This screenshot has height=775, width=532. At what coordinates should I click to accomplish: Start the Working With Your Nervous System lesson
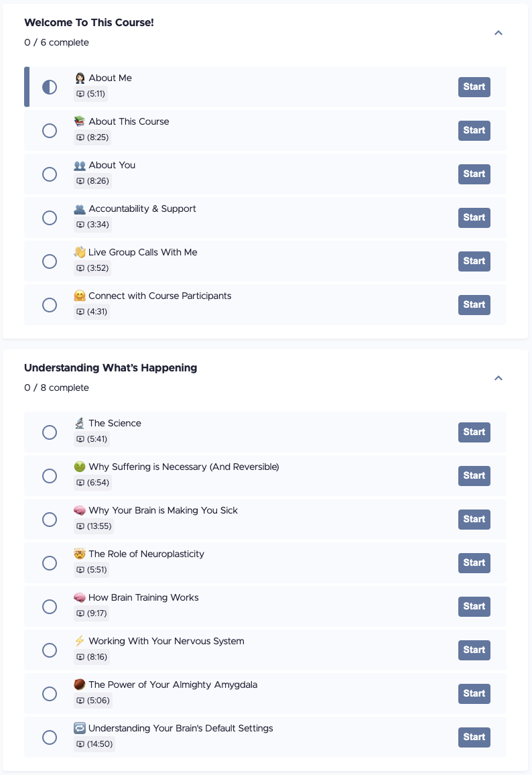tap(474, 650)
